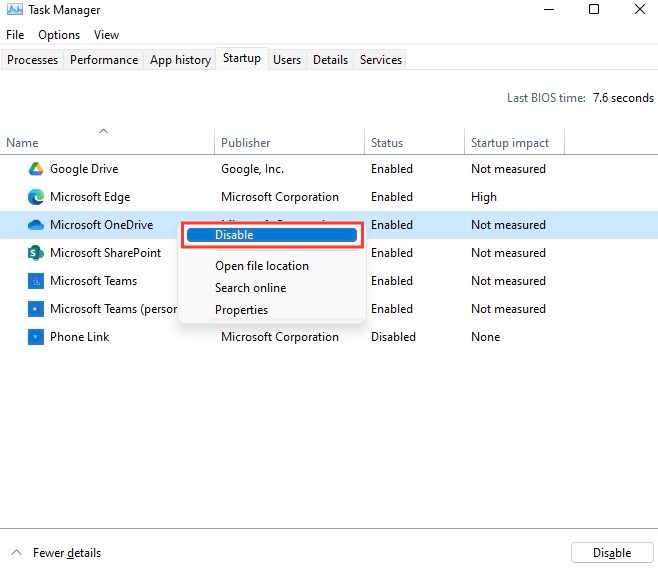Image resolution: width=658 pixels, height=572 pixels.
Task: Sort by the Startup impact column header
Action: (514, 143)
